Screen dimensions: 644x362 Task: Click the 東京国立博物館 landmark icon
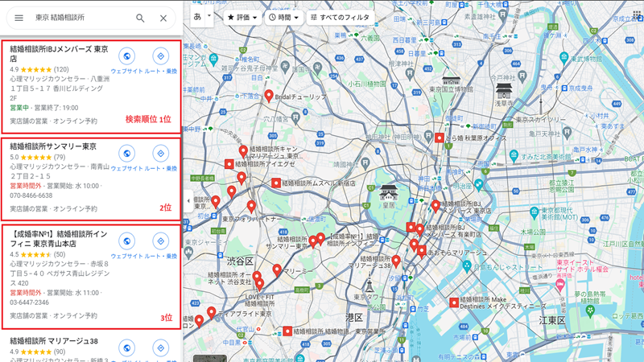451,80
